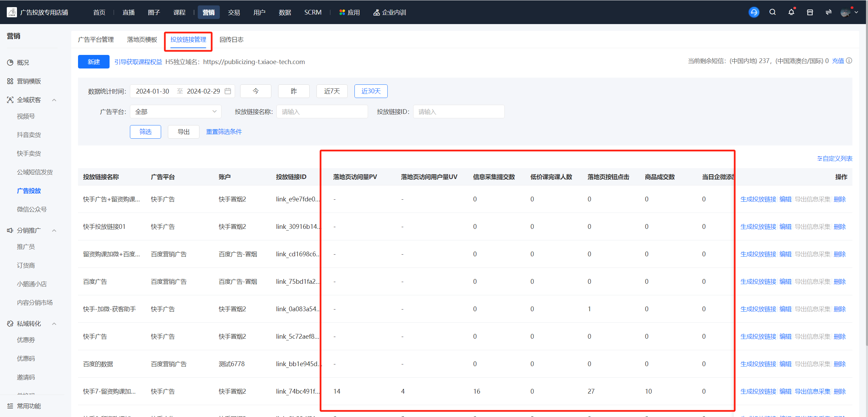
Task: Click 编辑 for 快手广告+留资购课 row
Action: click(786, 199)
